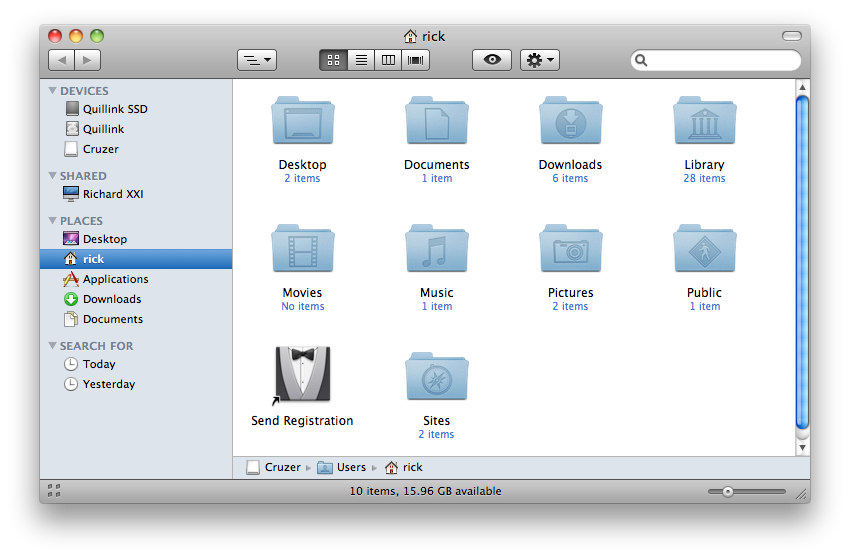Screen dimensions: 850x558
Task: Click the search magnifier icon
Action: coord(641,60)
